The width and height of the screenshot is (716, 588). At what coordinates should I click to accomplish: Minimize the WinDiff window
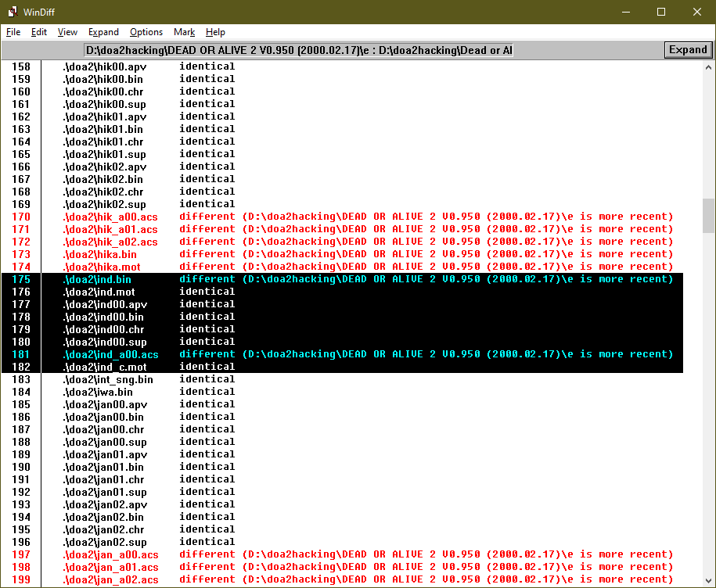[625, 12]
